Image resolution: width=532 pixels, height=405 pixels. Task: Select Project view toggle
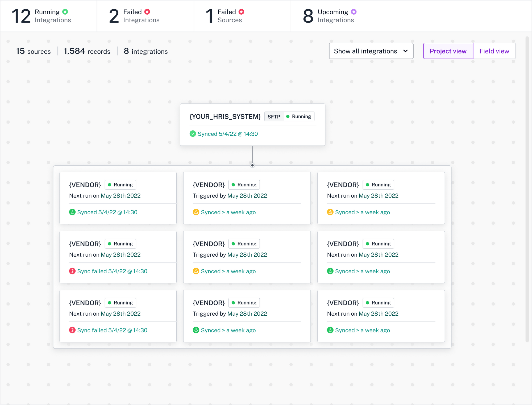(448, 51)
